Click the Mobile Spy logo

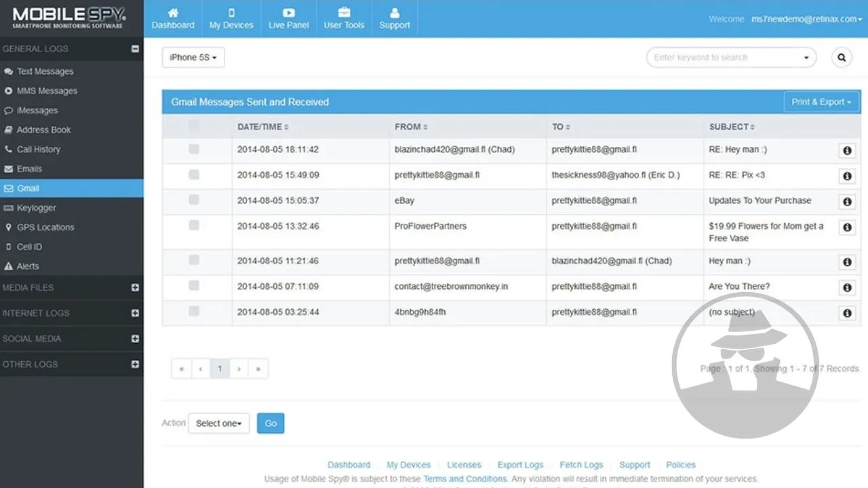point(68,17)
